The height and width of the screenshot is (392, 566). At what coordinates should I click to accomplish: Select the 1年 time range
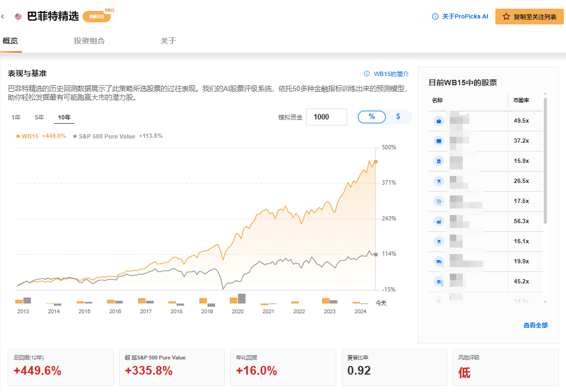point(16,117)
